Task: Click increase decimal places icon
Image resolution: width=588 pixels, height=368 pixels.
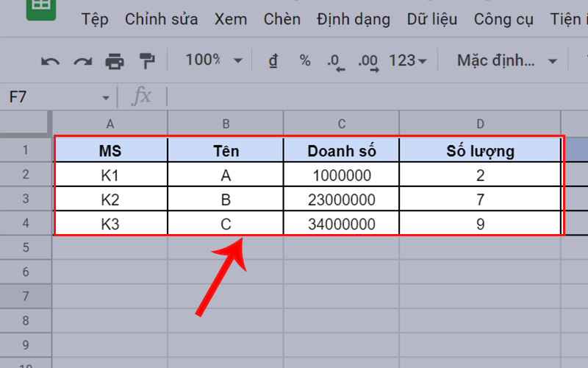Action: (x=367, y=62)
